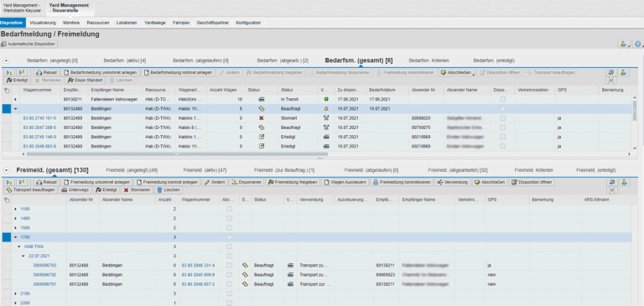
Task: Open the Visualisierung tab
Action: [43, 23]
